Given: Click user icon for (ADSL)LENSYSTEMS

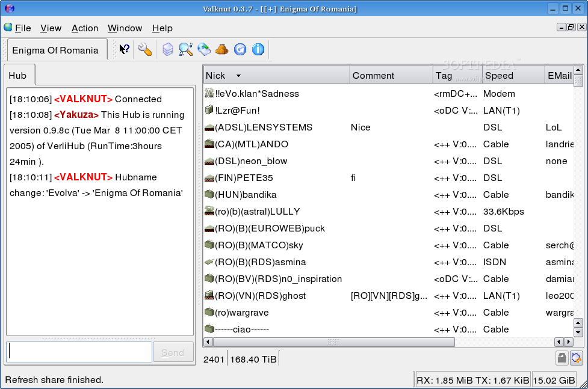Looking at the screenshot, I should point(209,128).
